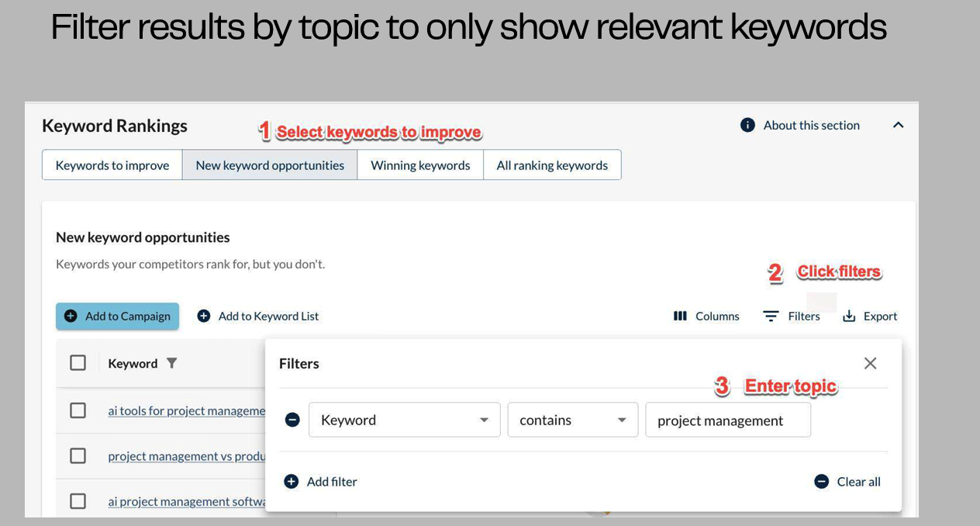This screenshot has width=980, height=526.
Task: Close the Filters popup with X
Action: tap(870, 363)
